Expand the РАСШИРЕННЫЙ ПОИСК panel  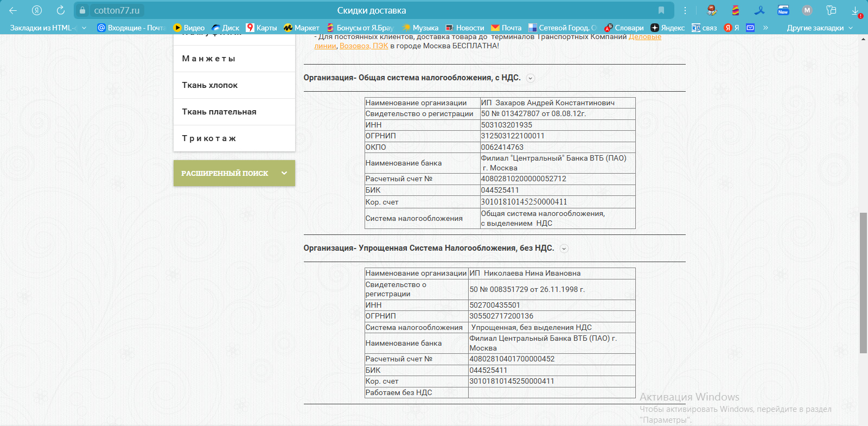coord(234,173)
